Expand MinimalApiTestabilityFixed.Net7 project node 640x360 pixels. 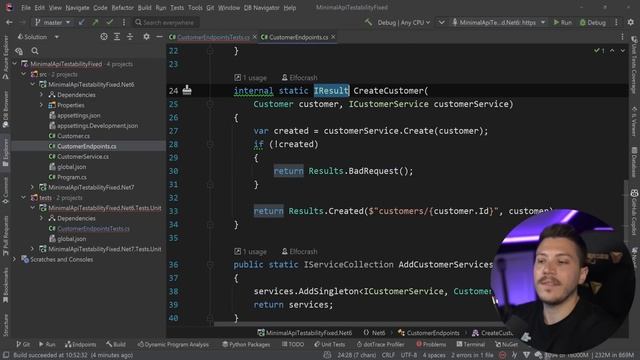tap(33, 187)
